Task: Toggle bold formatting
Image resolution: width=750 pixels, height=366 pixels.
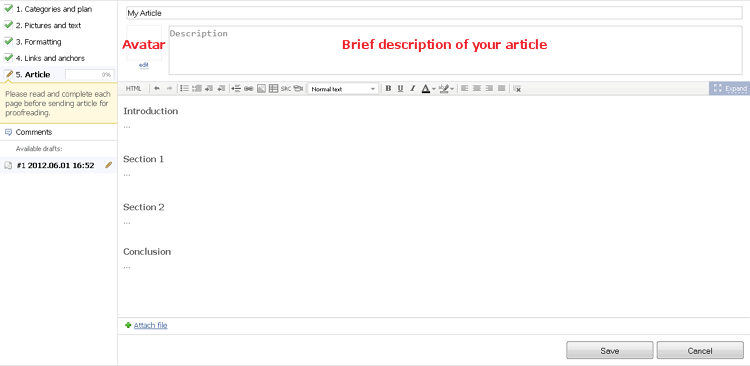Action: [388, 89]
